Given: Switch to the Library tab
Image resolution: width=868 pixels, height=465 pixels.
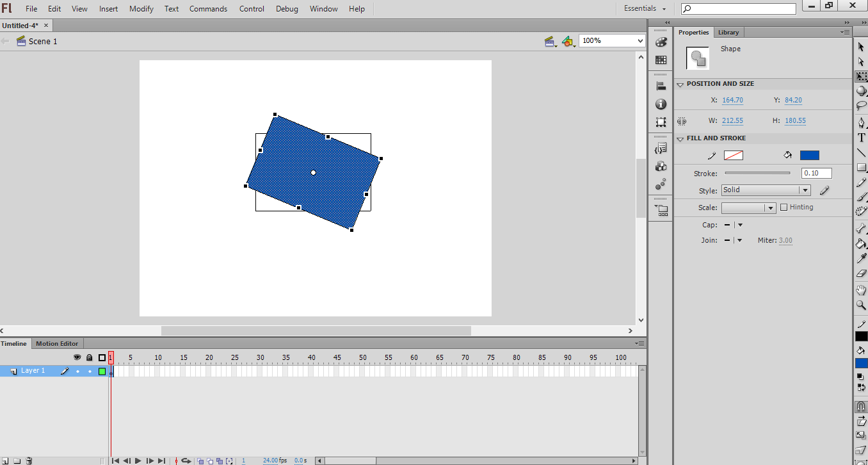Looking at the screenshot, I should coord(728,33).
